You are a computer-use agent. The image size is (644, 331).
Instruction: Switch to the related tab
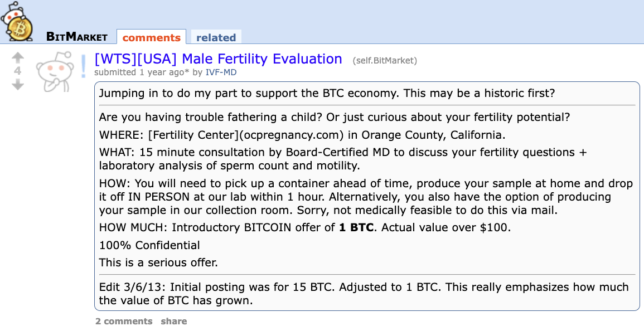[x=216, y=37]
